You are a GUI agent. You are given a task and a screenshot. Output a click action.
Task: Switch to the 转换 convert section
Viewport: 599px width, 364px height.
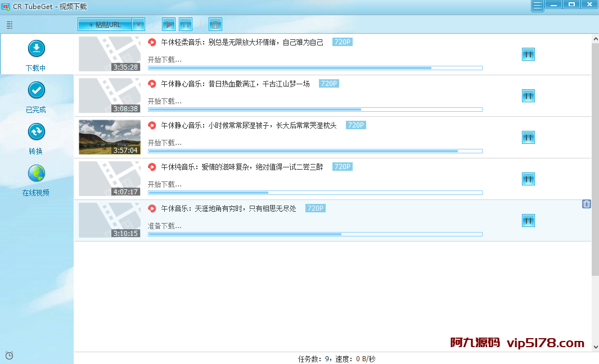click(x=37, y=138)
